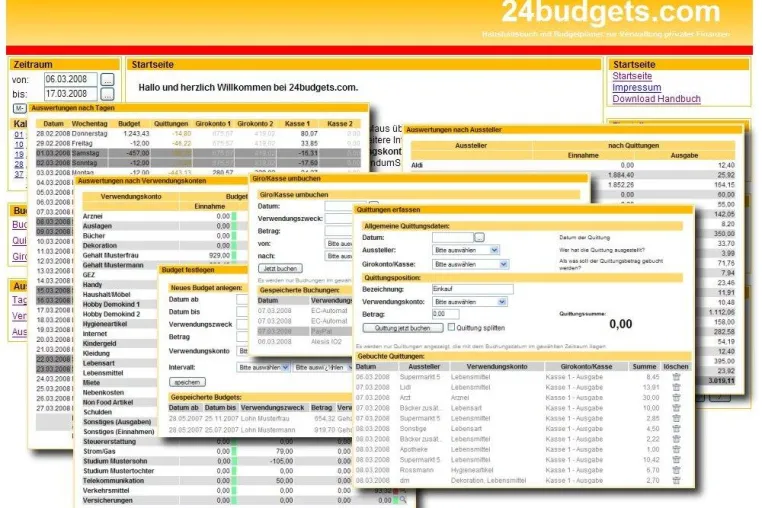Open the 'von' dropdown in Giro/Kasse umbuchen

pyautogui.click(x=339, y=244)
